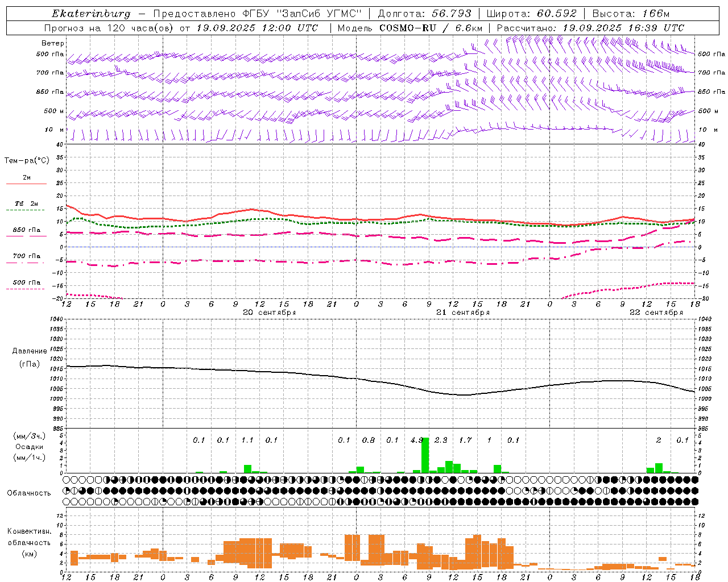Select the "Предоставлено ФГБУ ЗапСиб УГМС" header text
The height and width of the screenshot is (582, 728).
258,14
